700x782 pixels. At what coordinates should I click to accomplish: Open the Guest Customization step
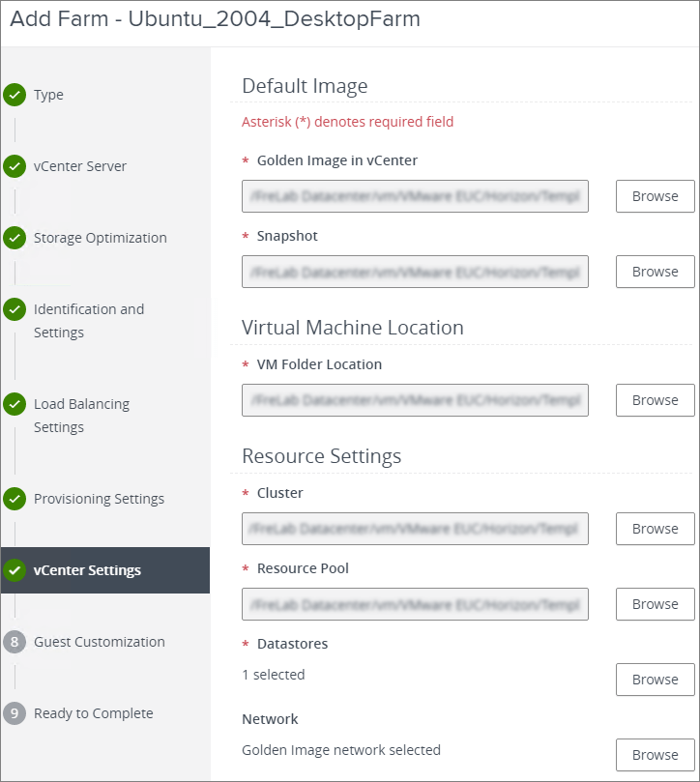point(99,642)
